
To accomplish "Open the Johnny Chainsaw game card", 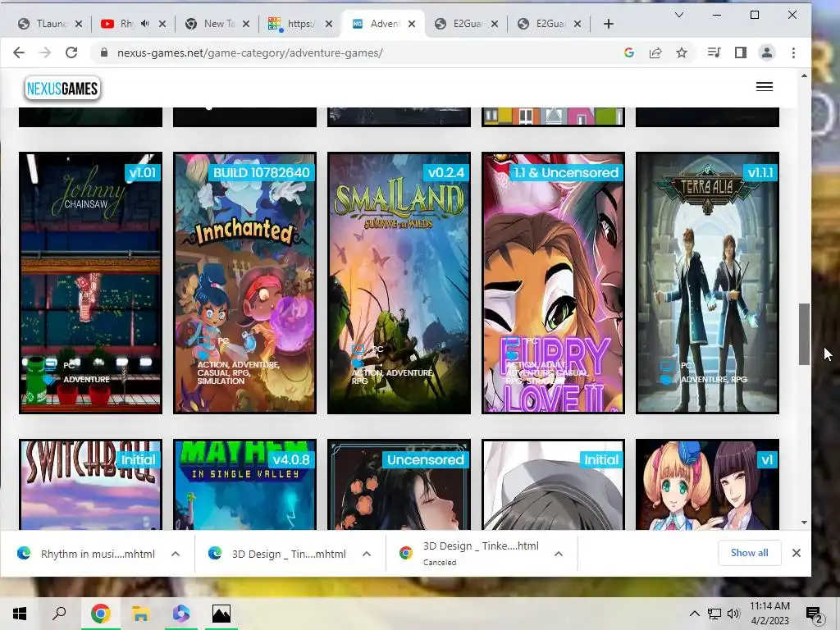I will tap(90, 283).
